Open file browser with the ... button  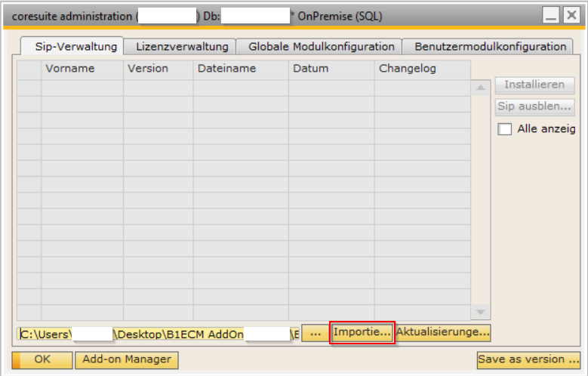316,333
